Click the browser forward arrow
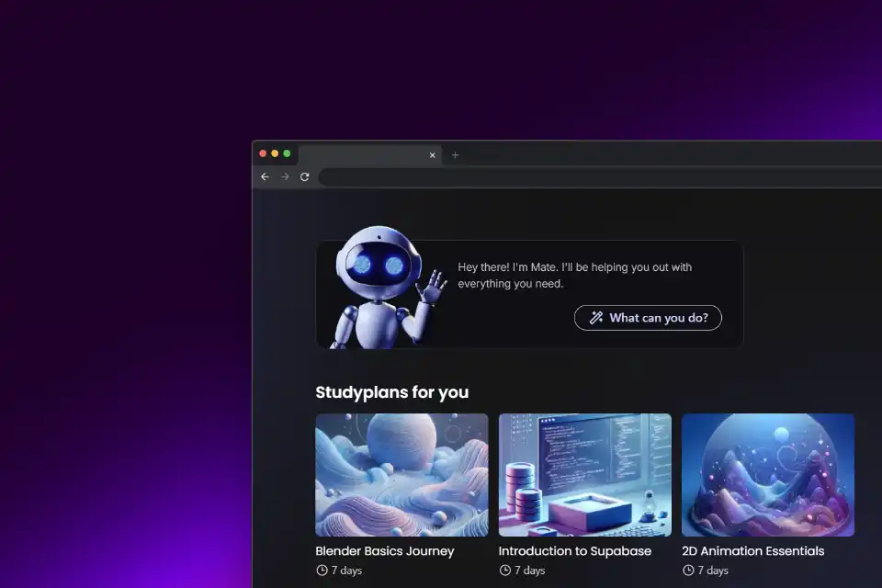 285,176
